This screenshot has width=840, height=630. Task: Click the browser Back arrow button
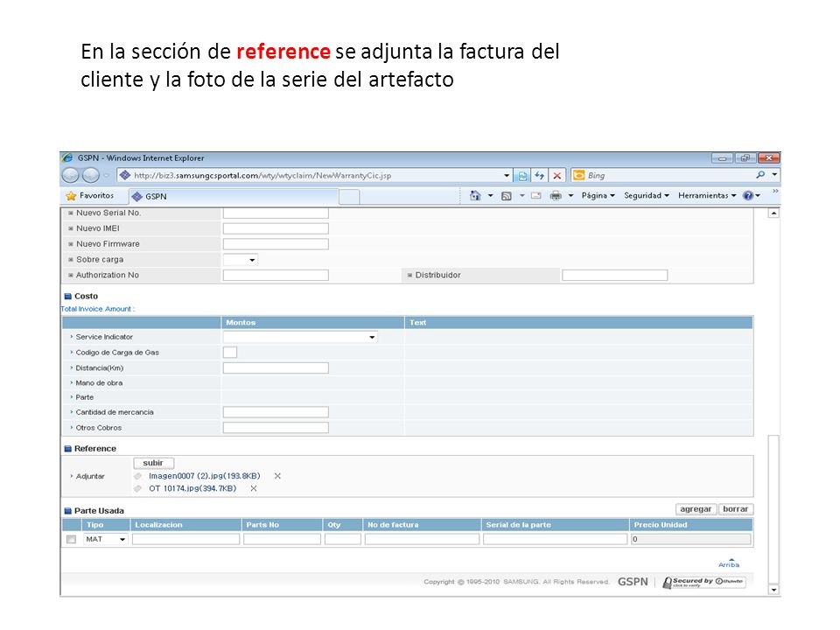tap(70, 175)
